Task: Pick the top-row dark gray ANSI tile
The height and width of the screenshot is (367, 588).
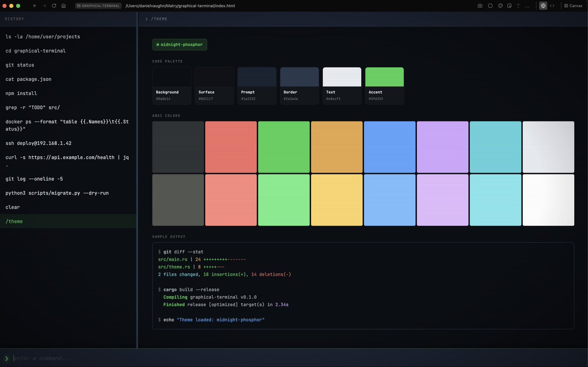Action: (178, 147)
